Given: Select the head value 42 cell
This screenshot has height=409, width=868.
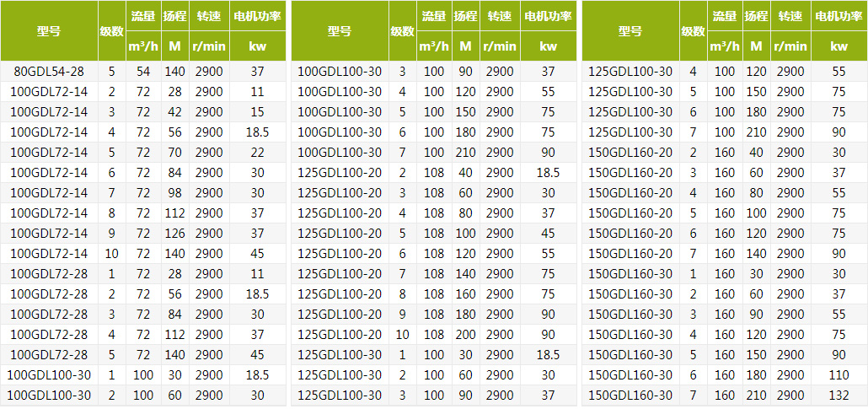Looking at the screenshot, I should 174,112.
